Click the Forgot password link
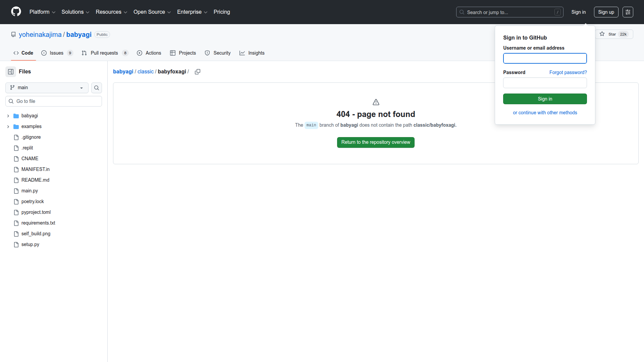The image size is (644, 362). [568, 72]
